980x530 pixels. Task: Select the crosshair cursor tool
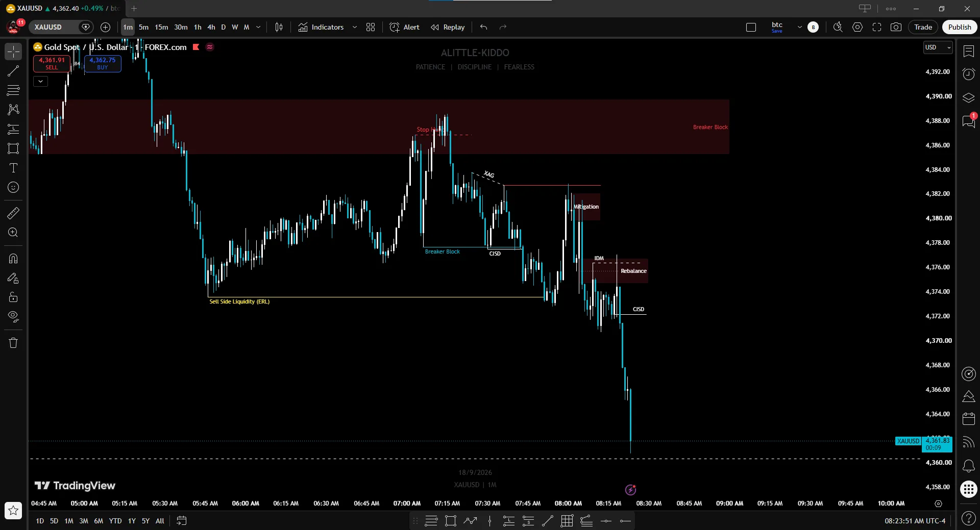pos(13,52)
